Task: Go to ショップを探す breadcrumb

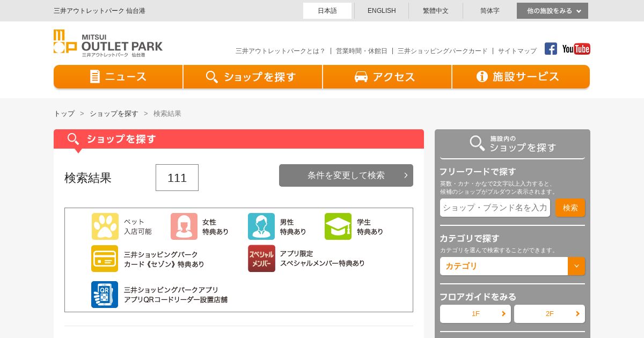Action: (x=114, y=114)
